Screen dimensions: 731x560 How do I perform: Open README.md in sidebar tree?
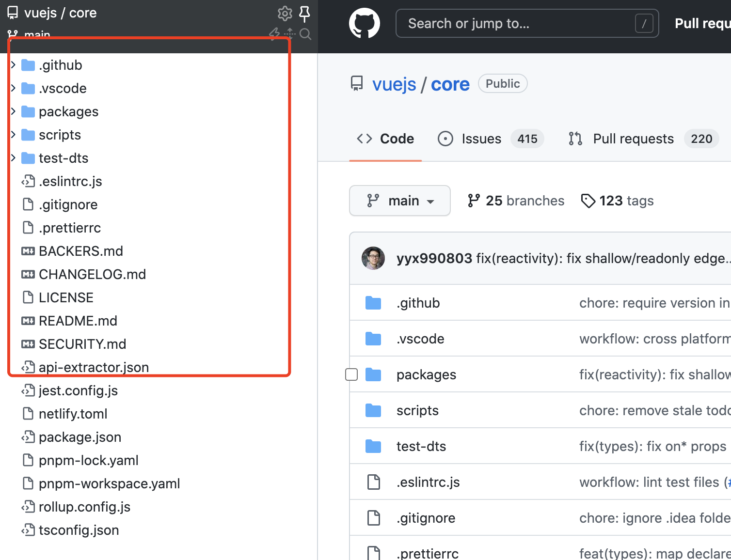[78, 321]
